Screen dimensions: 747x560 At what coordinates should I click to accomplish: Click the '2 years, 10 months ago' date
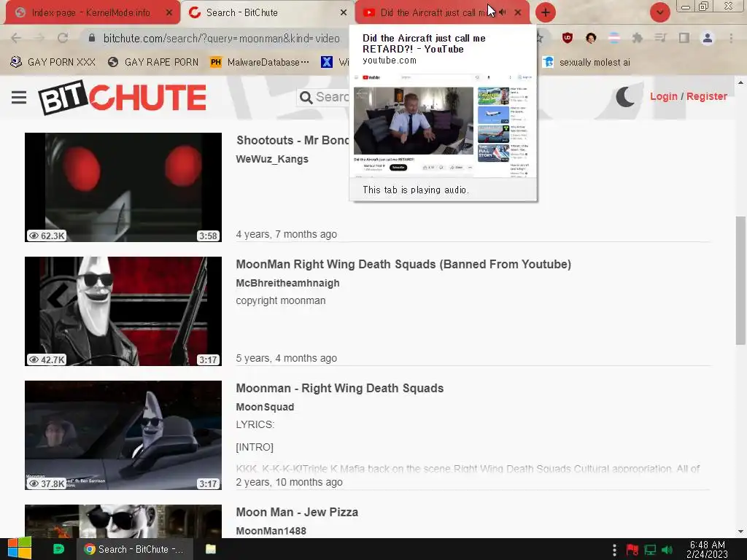click(x=289, y=481)
